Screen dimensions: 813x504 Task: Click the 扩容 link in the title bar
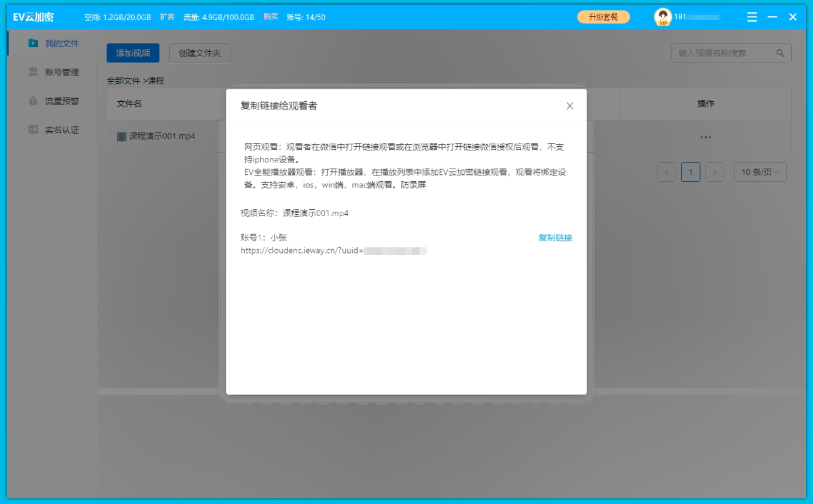pyautogui.click(x=167, y=17)
